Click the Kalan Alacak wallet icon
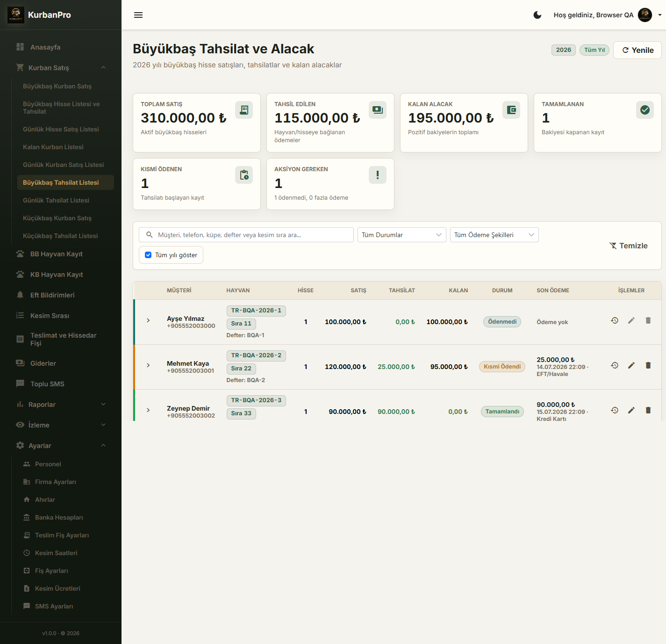This screenshot has height=644, width=666. (511, 110)
